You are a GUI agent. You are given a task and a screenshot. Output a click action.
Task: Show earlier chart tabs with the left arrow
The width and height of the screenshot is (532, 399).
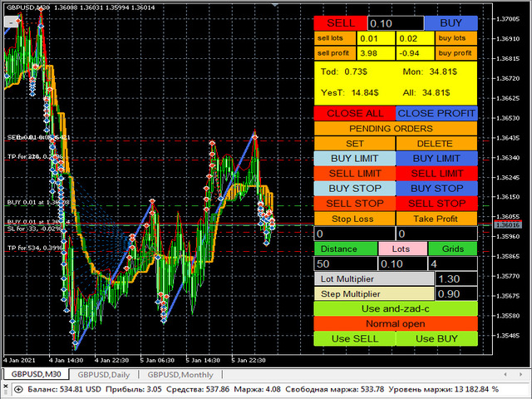tap(505, 375)
